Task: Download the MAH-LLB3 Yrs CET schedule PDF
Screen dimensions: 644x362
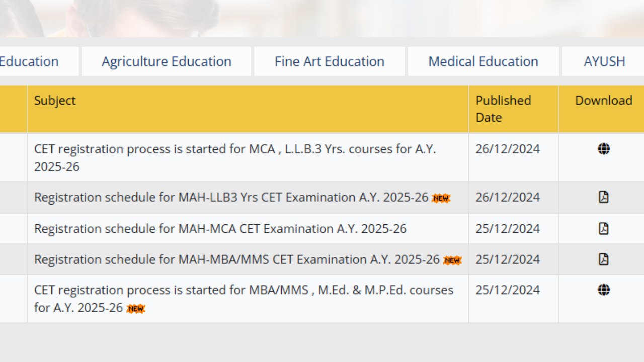Action: point(604,198)
